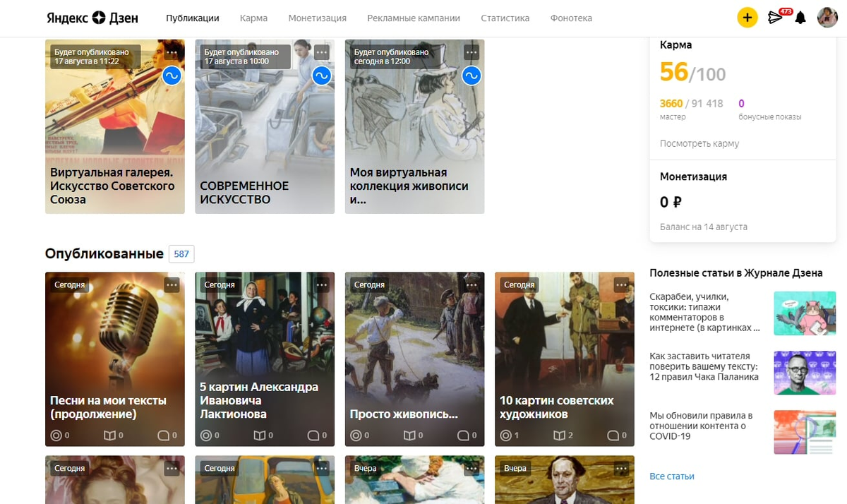847x504 pixels.
Task: Switch to Рекламные кампании tab
Action: point(414,18)
